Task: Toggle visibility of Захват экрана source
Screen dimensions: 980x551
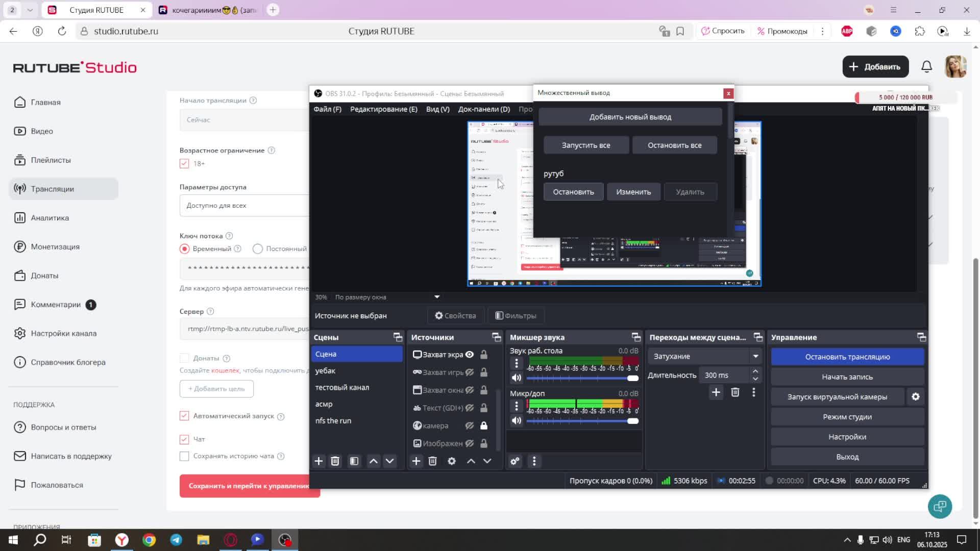Action: [x=470, y=355]
